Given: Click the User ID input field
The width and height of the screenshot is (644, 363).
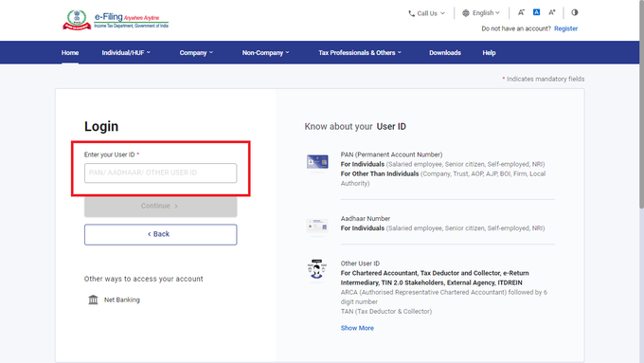Looking at the screenshot, I should pos(161,173).
